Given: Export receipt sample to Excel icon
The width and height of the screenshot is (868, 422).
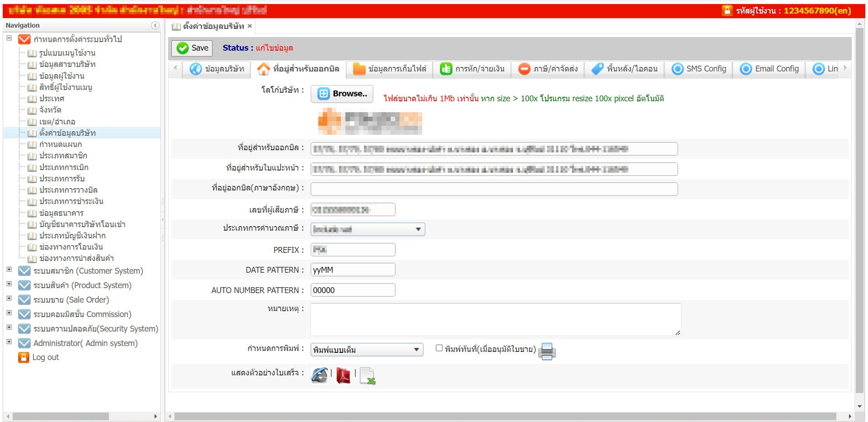Looking at the screenshot, I should 368,375.
